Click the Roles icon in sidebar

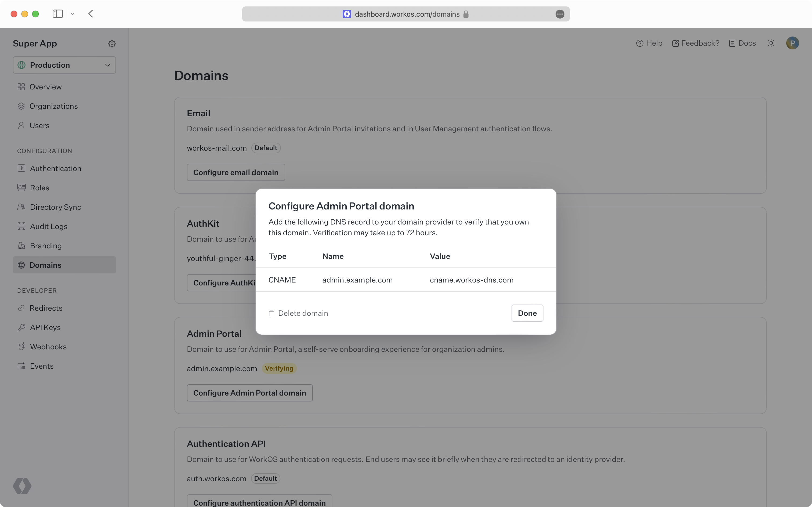pos(20,187)
